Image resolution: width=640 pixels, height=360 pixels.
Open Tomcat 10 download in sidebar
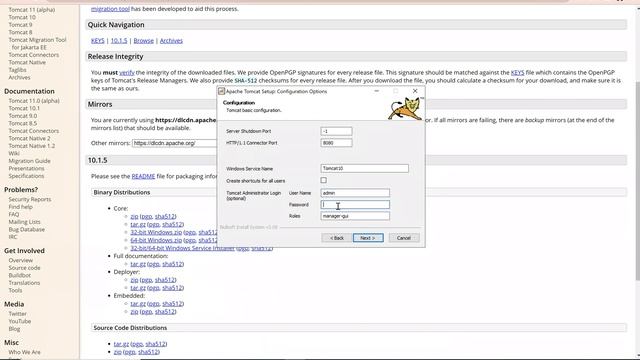coord(22,17)
